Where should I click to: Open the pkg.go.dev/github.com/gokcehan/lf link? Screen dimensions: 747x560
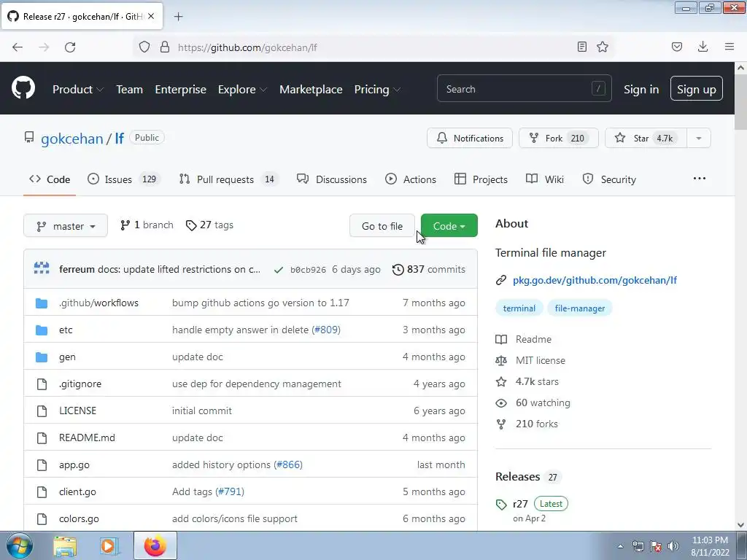point(595,281)
